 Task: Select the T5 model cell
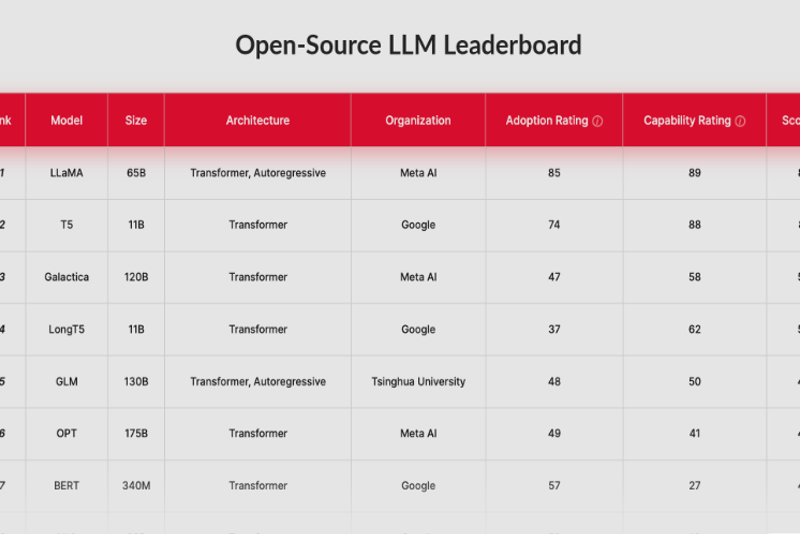[66, 225]
